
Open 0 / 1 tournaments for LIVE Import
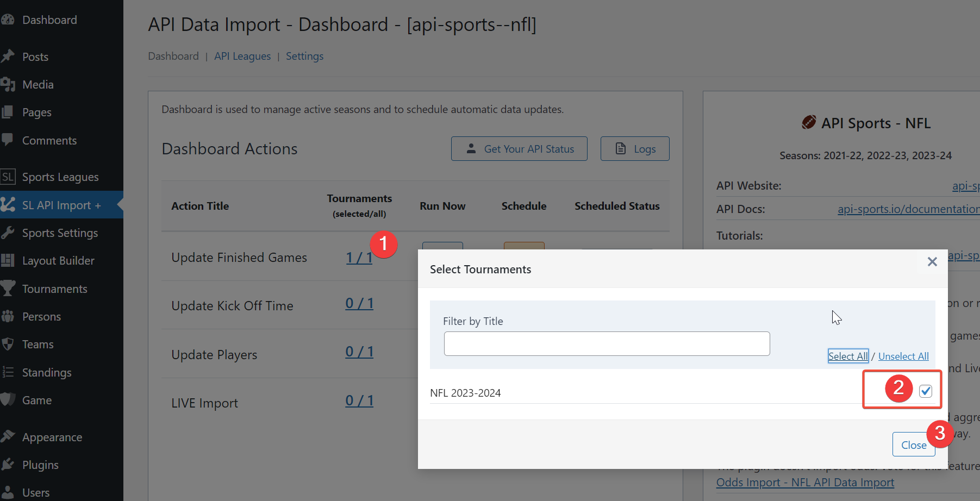pyautogui.click(x=359, y=400)
